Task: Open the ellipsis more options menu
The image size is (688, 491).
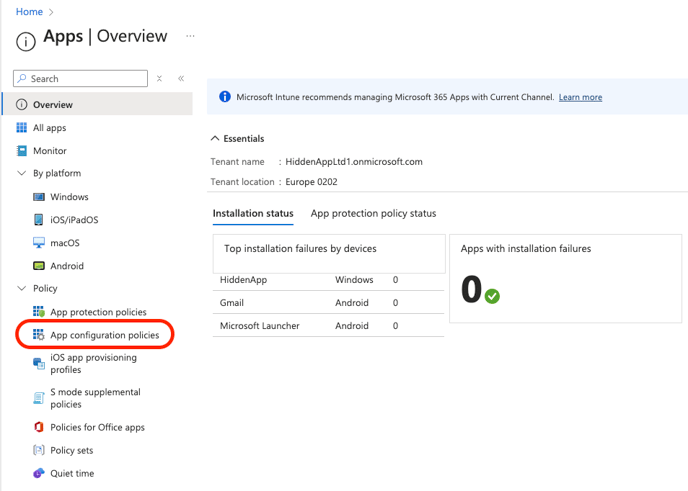Action: tap(190, 36)
